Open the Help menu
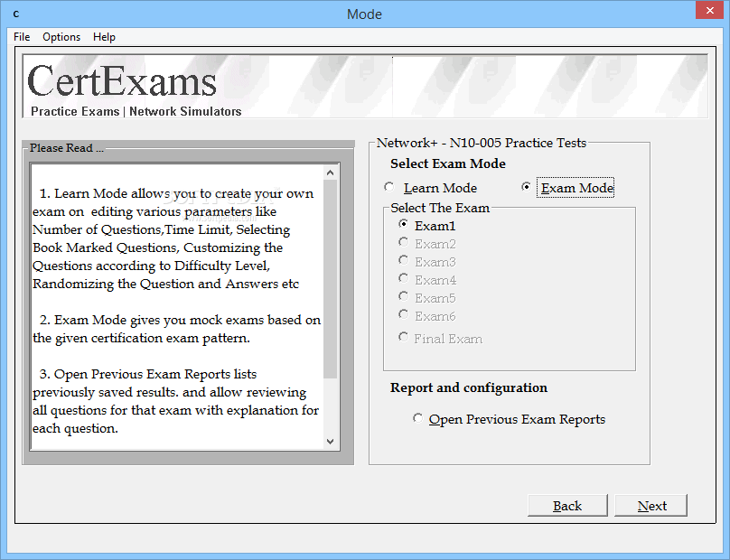 coord(104,37)
